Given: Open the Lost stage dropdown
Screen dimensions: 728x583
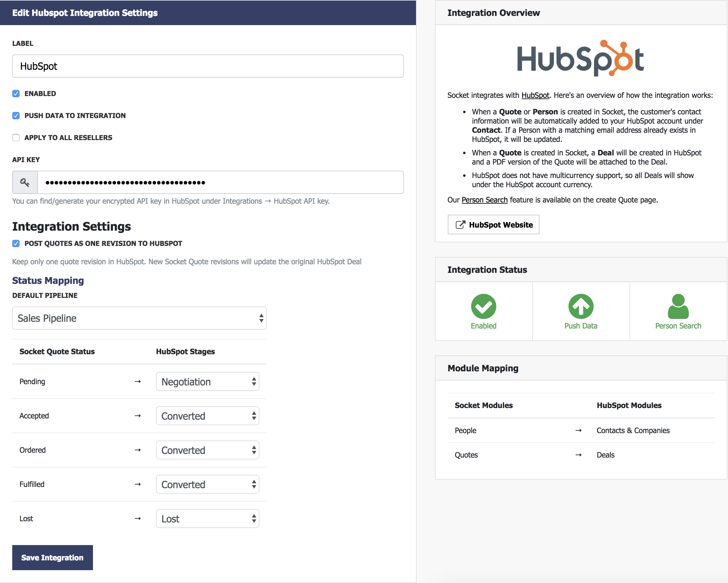Looking at the screenshot, I should click(208, 518).
